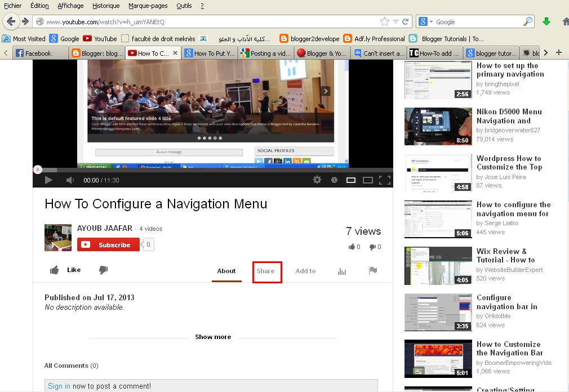Expand description with Show more
This screenshot has height=392, width=569.
[213, 337]
